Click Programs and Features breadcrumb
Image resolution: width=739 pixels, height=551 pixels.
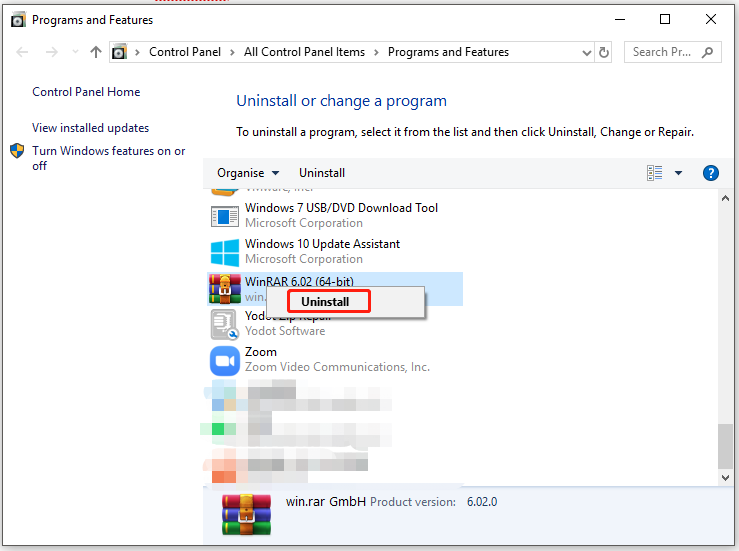448,52
